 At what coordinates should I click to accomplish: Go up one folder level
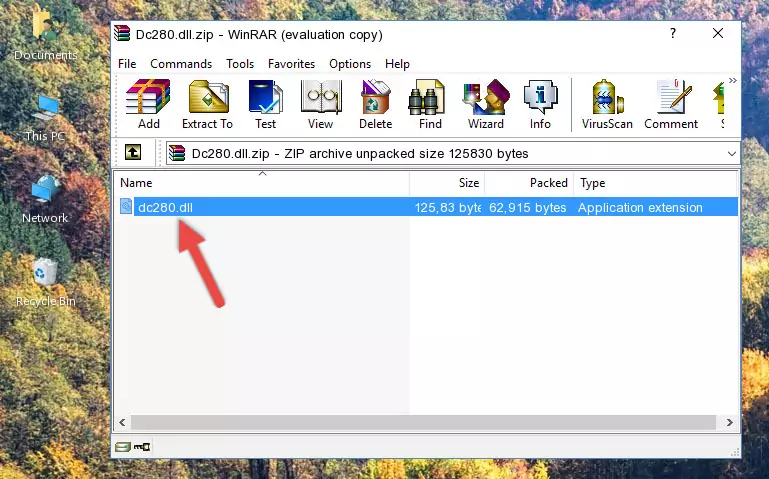(133, 152)
